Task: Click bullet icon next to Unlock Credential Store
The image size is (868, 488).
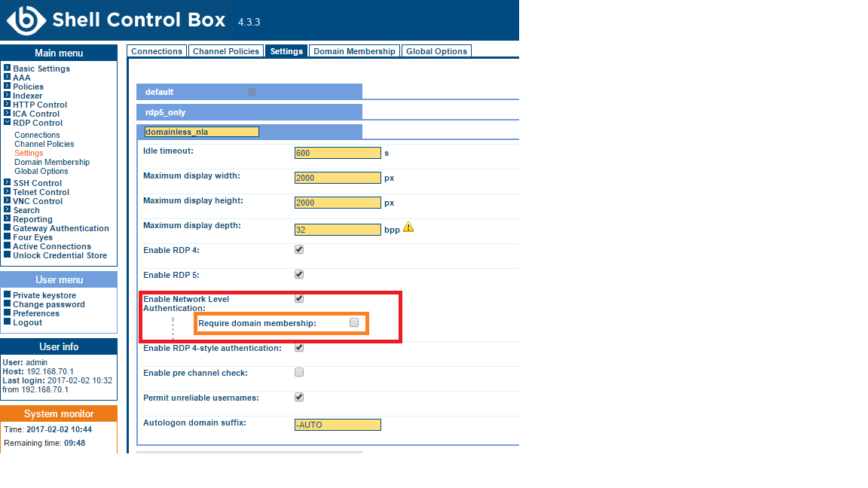Action: coord(7,255)
